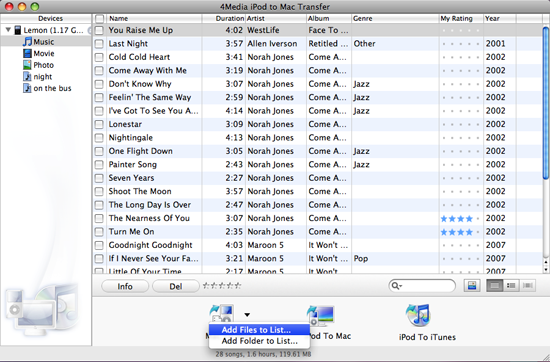The image size is (550, 362).
Task: Open the Movie category icon
Action: click(x=27, y=53)
